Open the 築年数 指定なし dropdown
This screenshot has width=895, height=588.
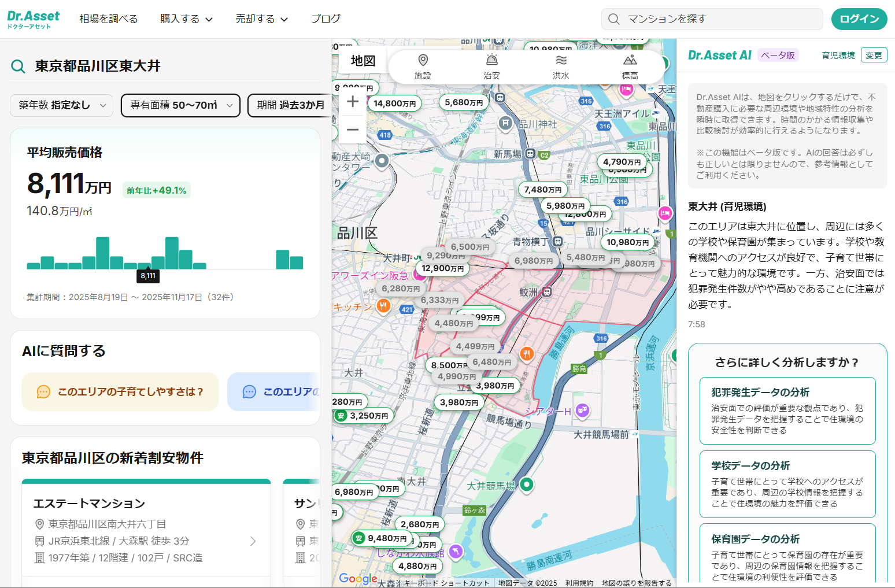click(61, 105)
